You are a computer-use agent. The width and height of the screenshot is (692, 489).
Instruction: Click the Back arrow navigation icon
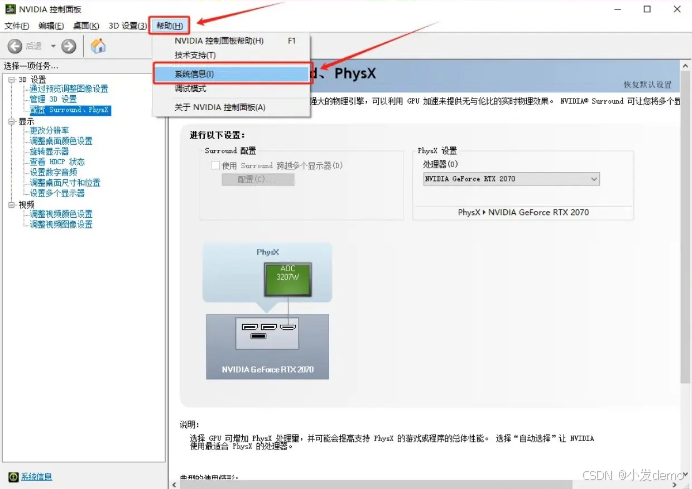[x=15, y=46]
